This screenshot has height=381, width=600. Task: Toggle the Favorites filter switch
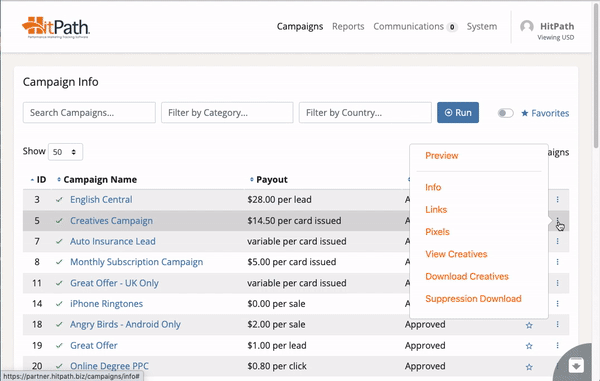(505, 113)
